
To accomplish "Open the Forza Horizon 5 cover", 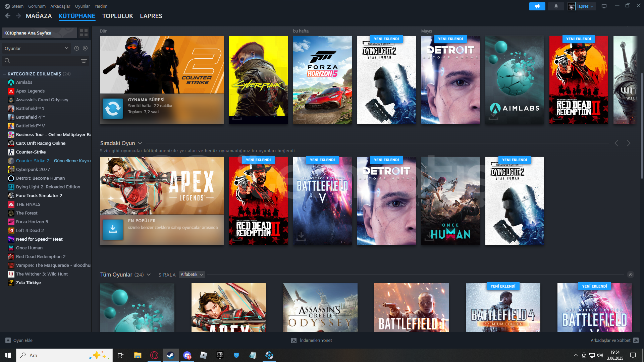I will coord(322,80).
